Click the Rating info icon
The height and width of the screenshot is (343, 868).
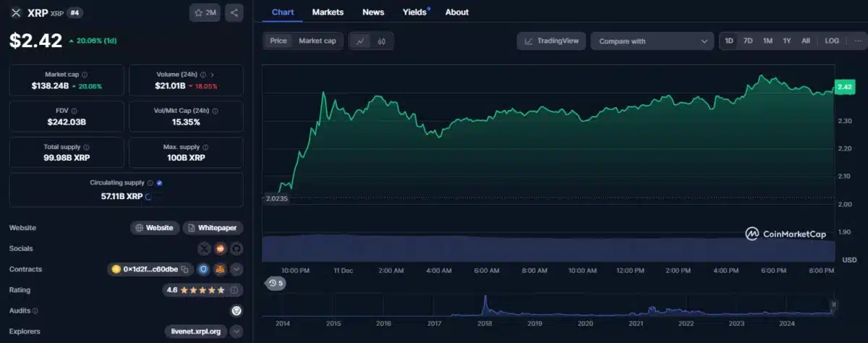coord(234,290)
